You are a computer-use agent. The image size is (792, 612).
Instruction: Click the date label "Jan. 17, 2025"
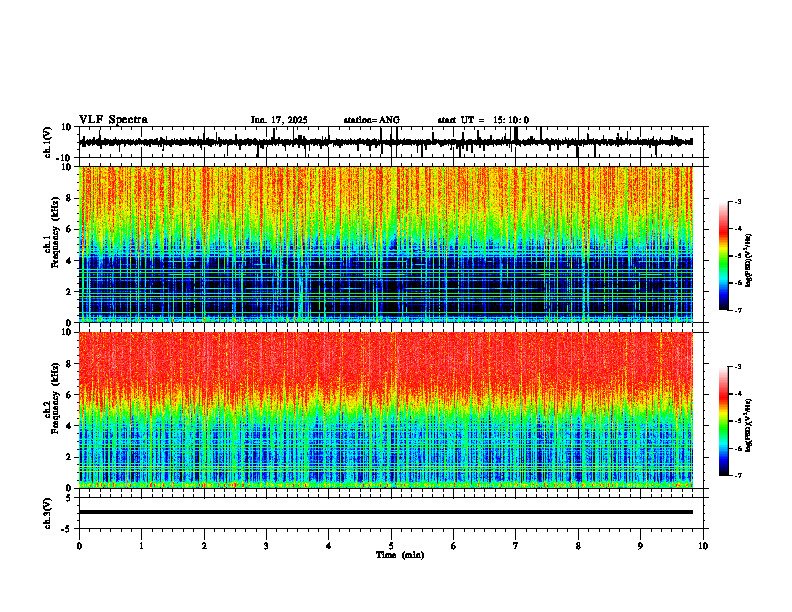(x=279, y=120)
